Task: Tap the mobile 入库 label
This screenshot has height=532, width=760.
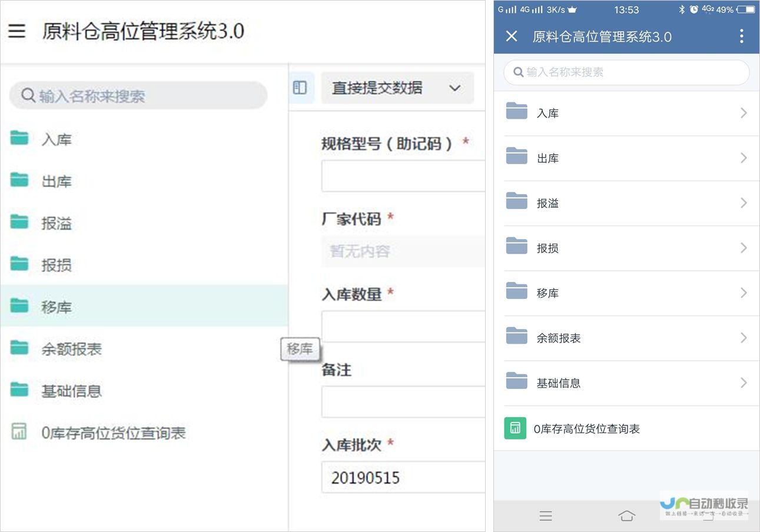Action: (x=547, y=114)
